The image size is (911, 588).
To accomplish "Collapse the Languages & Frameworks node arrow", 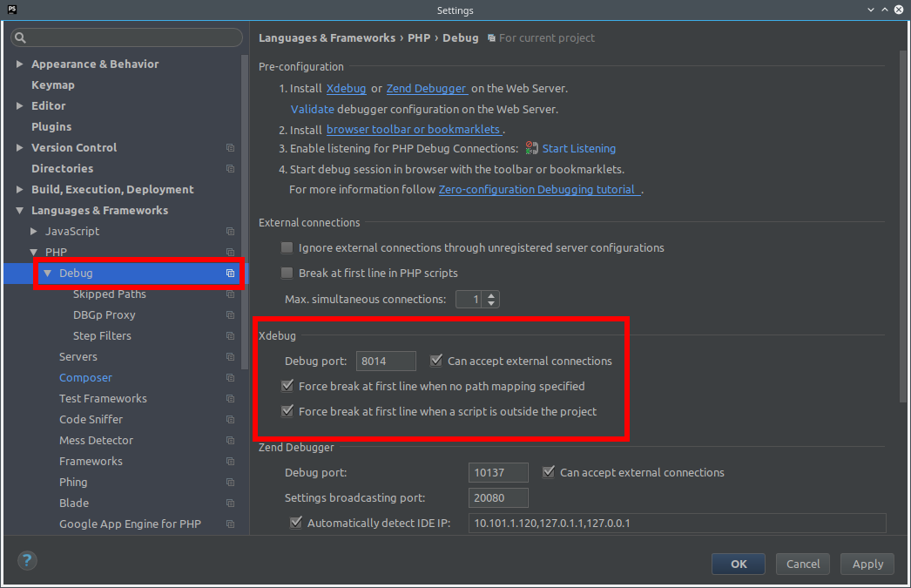I will (20, 210).
